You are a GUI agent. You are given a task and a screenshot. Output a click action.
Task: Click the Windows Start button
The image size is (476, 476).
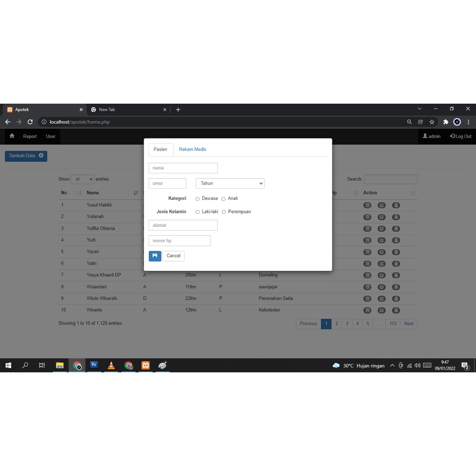pos(8,365)
